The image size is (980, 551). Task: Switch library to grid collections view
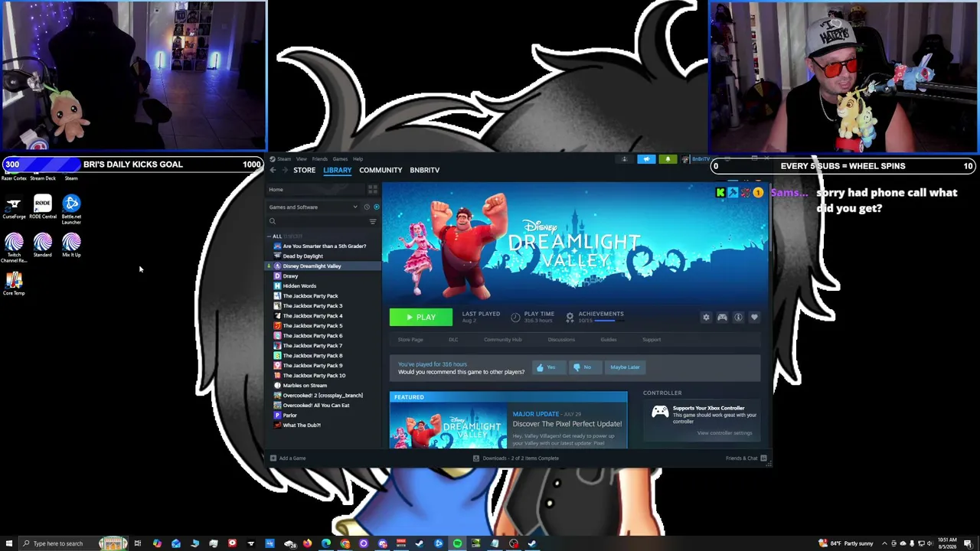coord(373,189)
